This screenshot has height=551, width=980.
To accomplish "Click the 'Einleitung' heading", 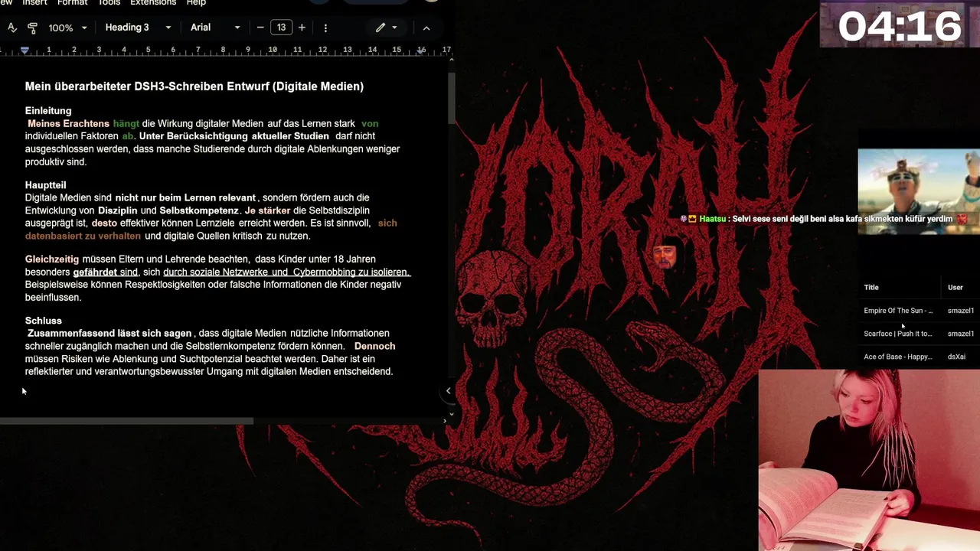I will 48,111.
